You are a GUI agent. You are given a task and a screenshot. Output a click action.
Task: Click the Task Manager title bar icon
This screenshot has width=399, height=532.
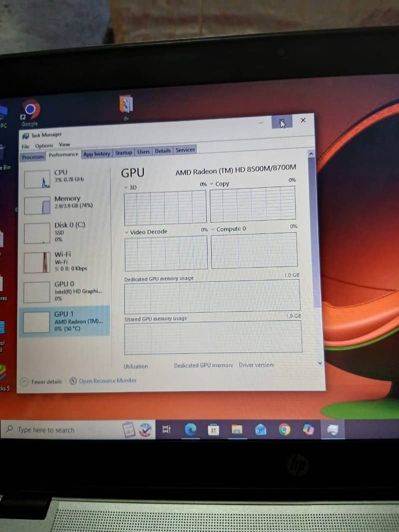coord(25,136)
